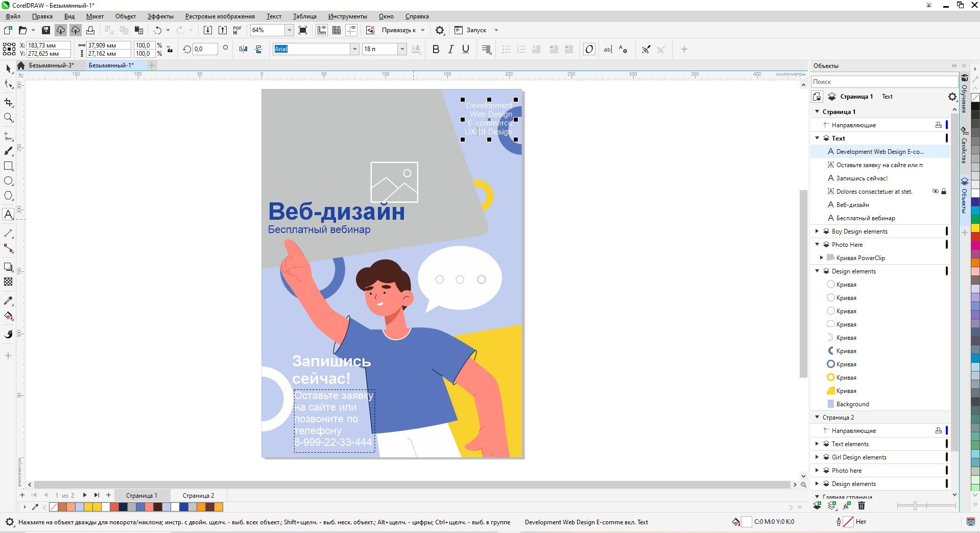Open the zoom level dropdown
This screenshot has width=980, height=533.
pyautogui.click(x=289, y=30)
